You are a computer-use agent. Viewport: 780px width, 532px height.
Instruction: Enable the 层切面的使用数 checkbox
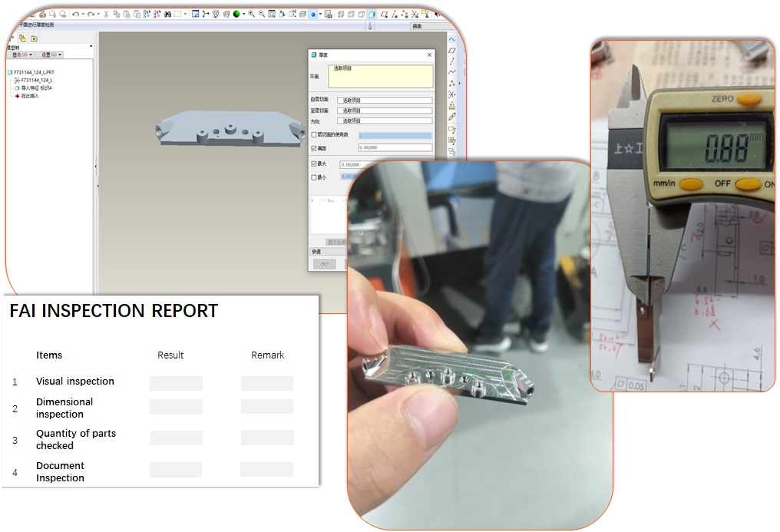tap(314, 135)
